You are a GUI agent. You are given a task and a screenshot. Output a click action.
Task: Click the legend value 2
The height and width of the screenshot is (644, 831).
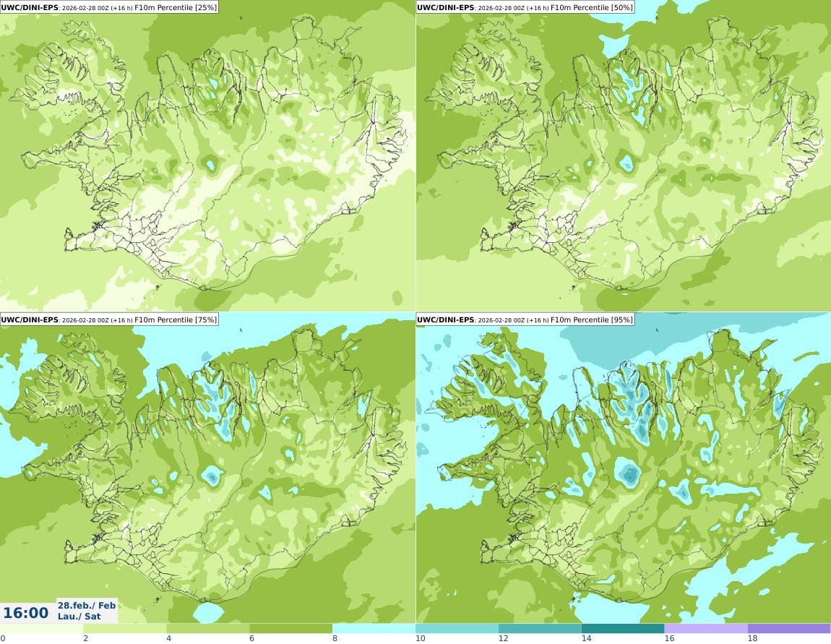pos(86,638)
